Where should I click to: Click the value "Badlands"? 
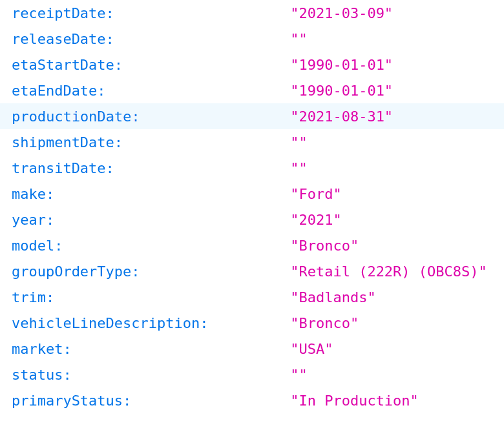[333, 298]
